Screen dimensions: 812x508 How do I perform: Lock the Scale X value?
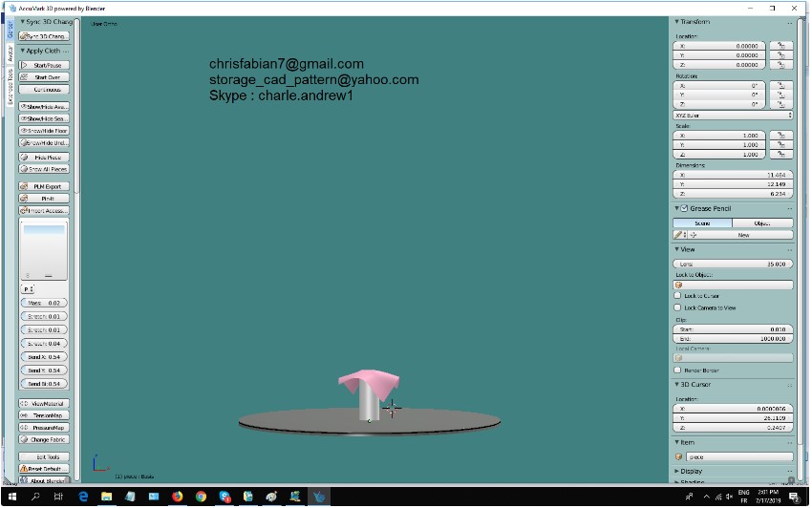click(x=780, y=136)
